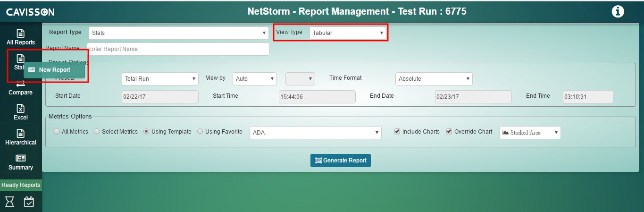Click the Start Time field 15:44:06

coord(317,97)
